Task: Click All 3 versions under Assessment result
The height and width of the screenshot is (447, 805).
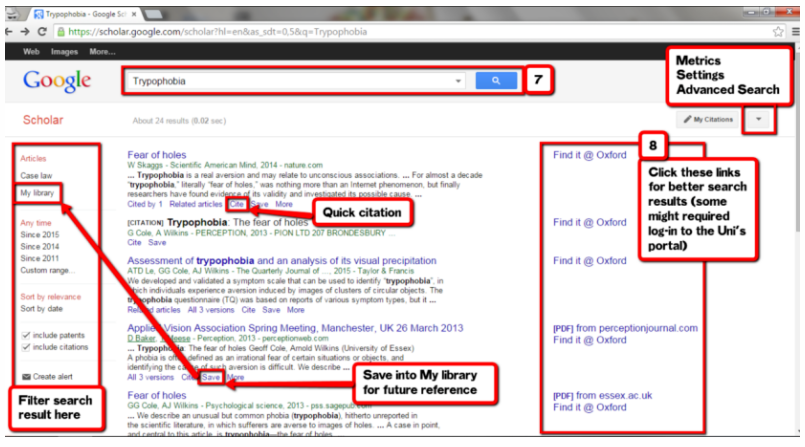Action: [210, 310]
